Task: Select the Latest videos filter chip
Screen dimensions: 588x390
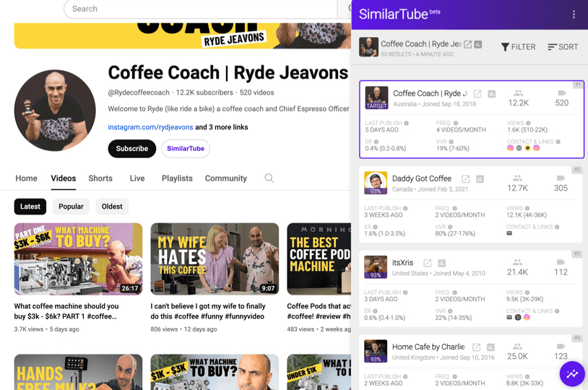Action: (30, 207)
